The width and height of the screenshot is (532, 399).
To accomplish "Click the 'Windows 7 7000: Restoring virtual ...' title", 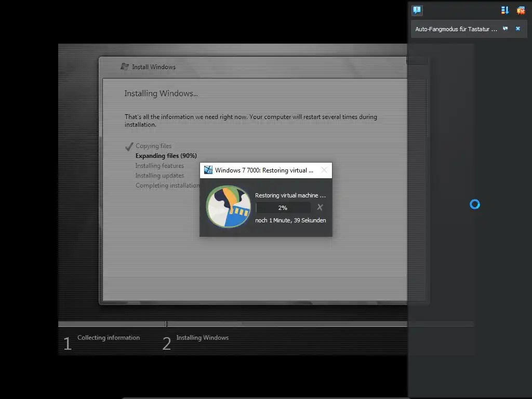I will (264, 170).
